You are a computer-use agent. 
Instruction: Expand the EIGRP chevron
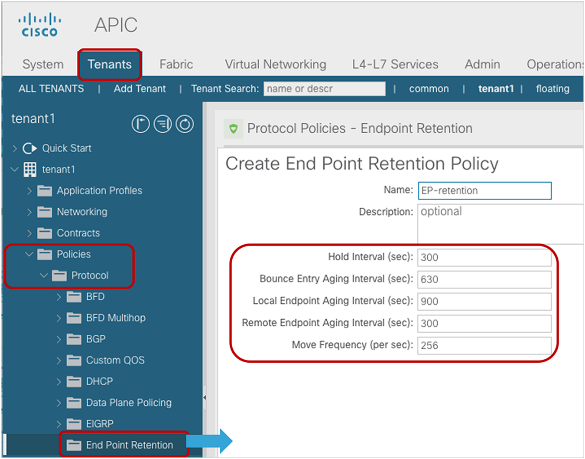59,424
